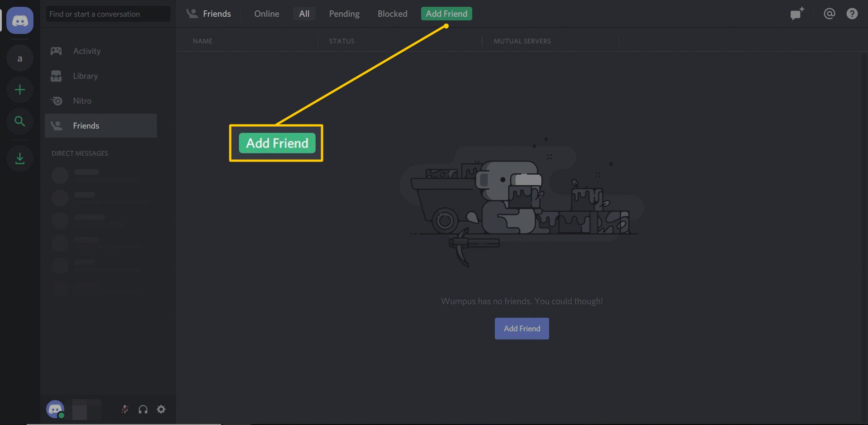
Task: Click the green Add Friend tab button
Action: [446, 14]
